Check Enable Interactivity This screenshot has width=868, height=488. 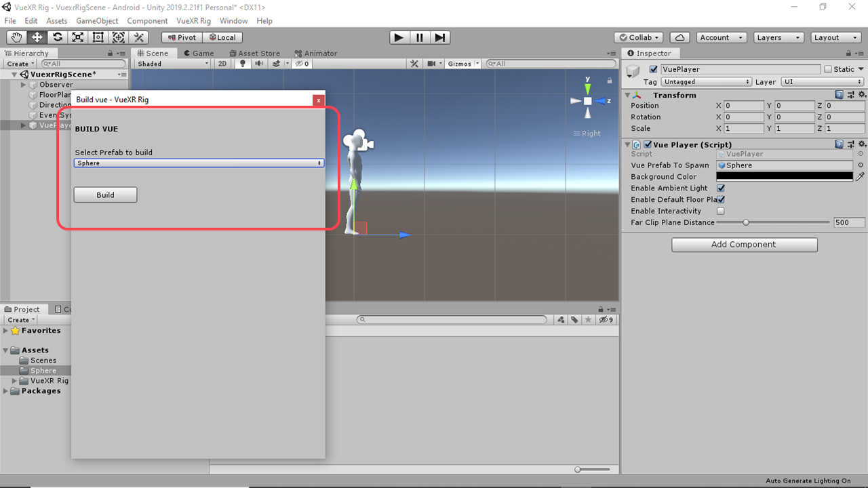click(721, 211)
